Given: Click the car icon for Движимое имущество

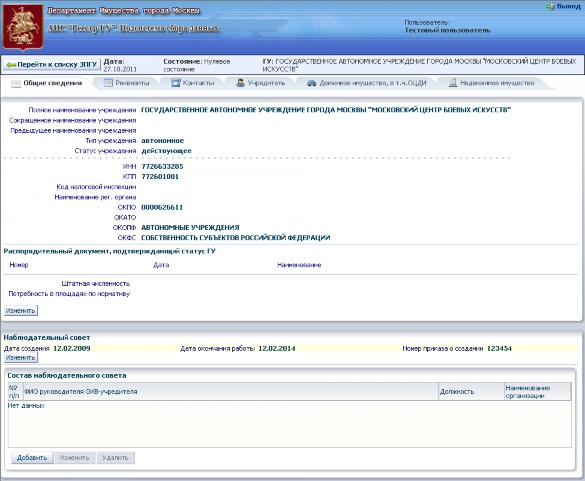Looking at the screenshot, I should pos(312,83).
